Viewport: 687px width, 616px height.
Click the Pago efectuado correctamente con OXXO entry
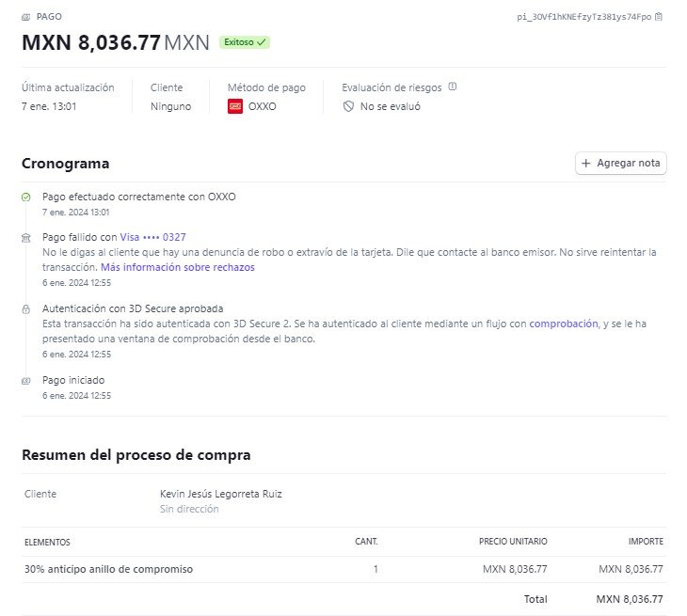point(139,197)
